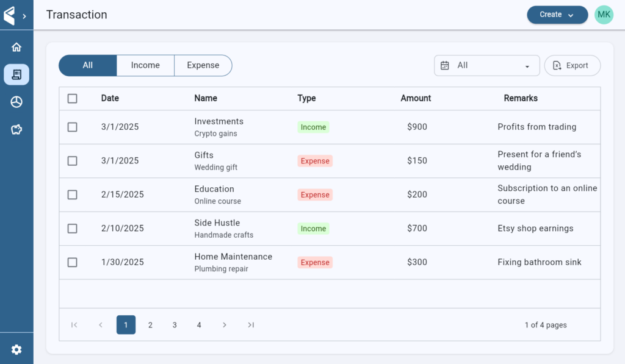This screenshot has height=364, width=625.
Task: Open the Create dropdown
Action: (x=557, y=14)
